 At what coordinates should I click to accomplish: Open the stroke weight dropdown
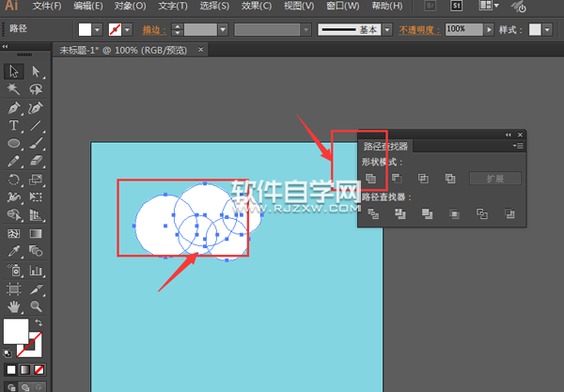click(x=223, y=30)
